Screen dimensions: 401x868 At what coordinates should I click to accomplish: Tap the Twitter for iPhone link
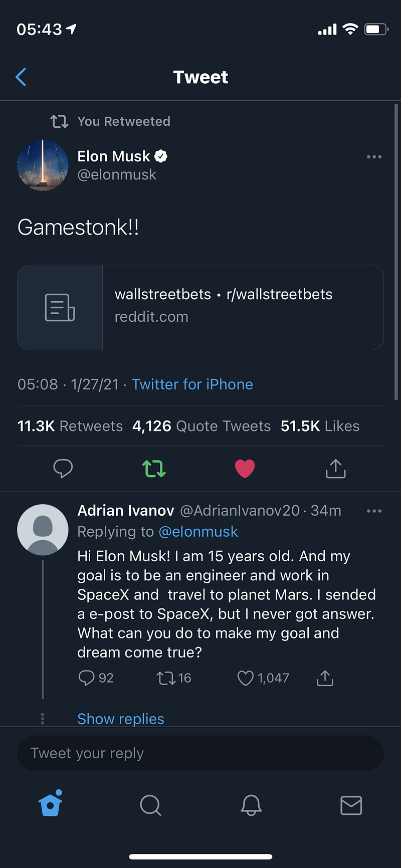click(x=192, y=384)
